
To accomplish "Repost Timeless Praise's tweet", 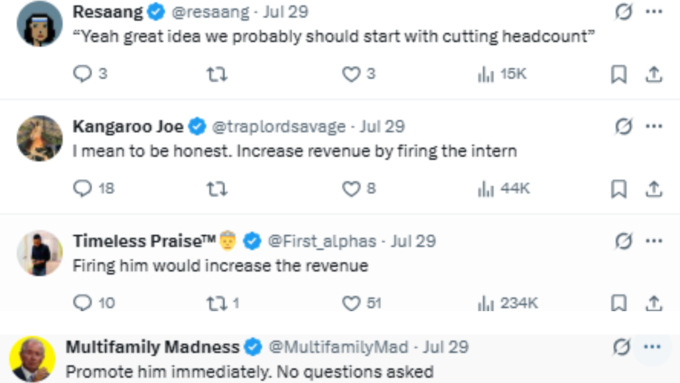I will coord(216,303).
